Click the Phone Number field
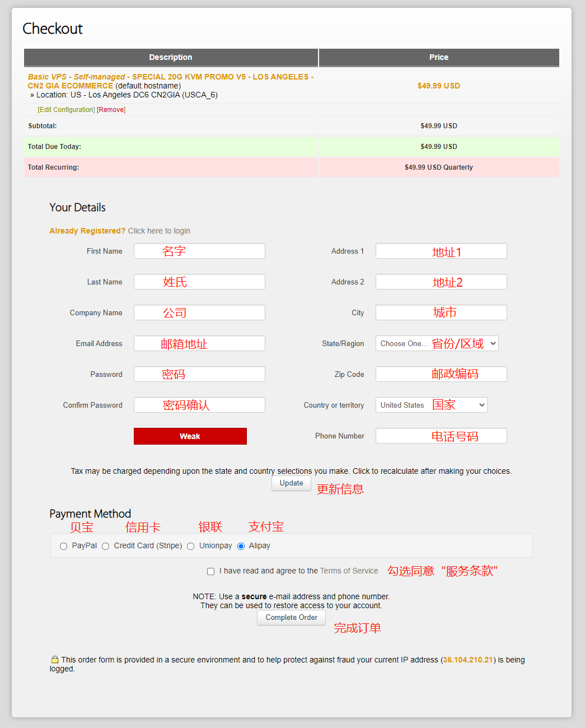Image resolution: width=585 pixels, height=728 pixels. click(441, 436)
